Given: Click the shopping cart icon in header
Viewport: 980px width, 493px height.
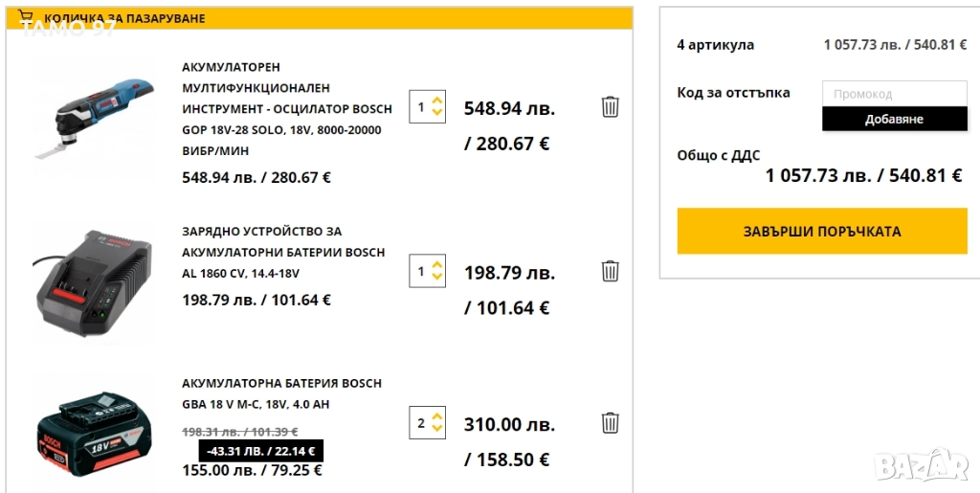Looking at the screenshot, I should [27, 17].
